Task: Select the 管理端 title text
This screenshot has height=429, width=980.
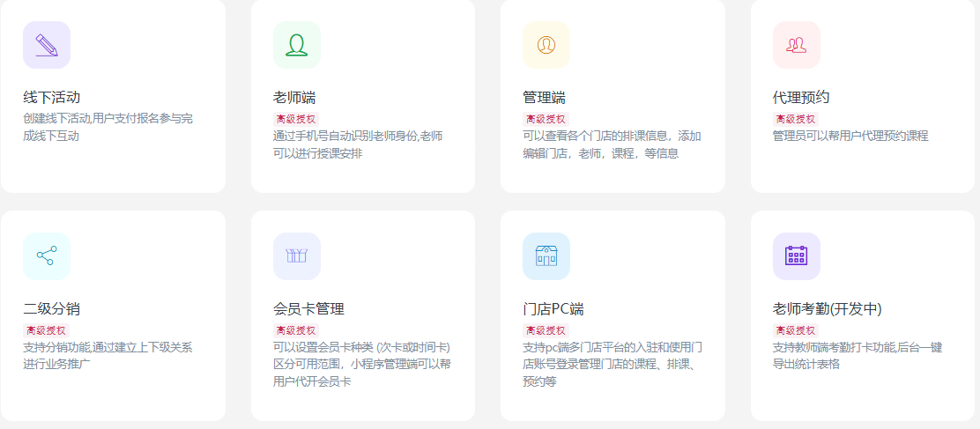Action: pos(544,97)
